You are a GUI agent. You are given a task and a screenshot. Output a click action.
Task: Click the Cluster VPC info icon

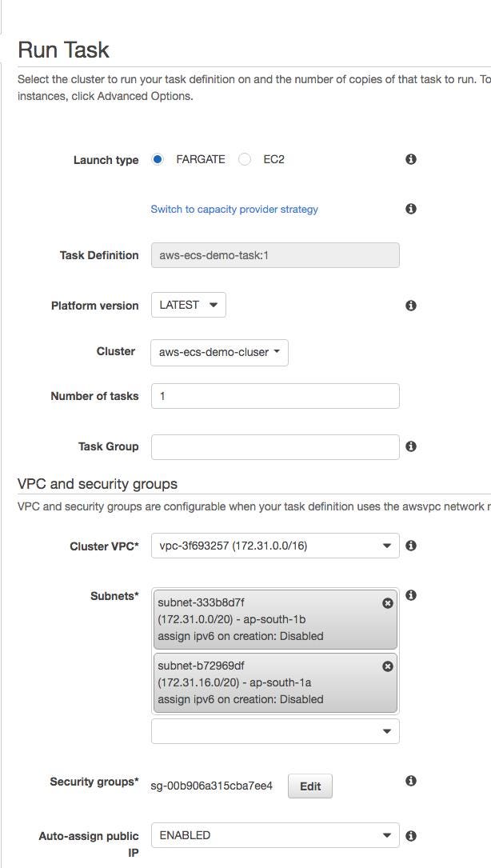(x=410, y=546)
